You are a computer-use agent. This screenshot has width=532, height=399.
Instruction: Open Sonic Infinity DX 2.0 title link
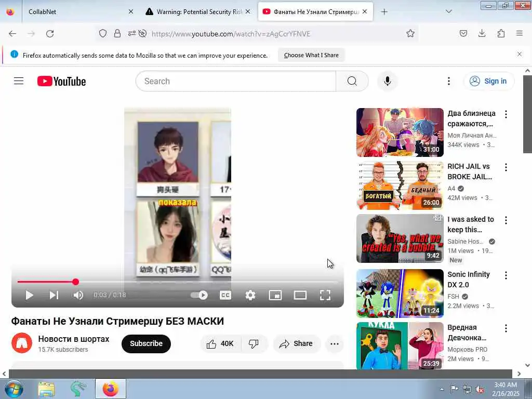[x=469, y=279]
